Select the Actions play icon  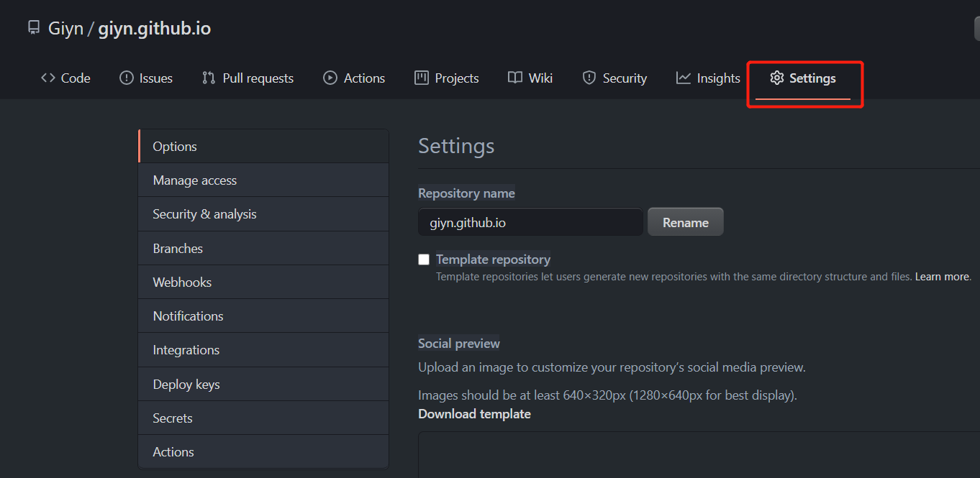(330, 78)
